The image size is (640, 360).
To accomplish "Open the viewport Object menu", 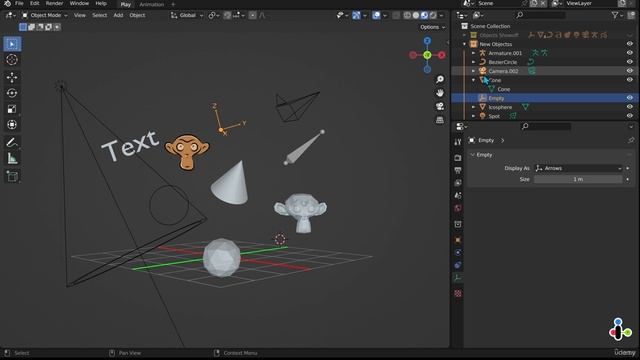I will tap(137, 16).
